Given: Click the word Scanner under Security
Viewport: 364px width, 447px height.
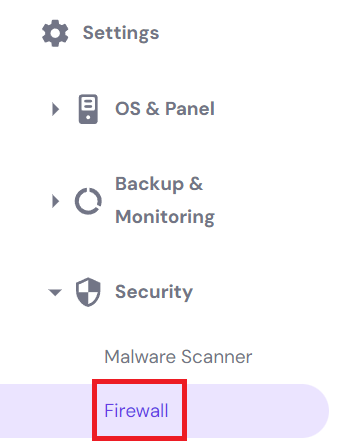Looking at the screenshot, I should point(217,357).
